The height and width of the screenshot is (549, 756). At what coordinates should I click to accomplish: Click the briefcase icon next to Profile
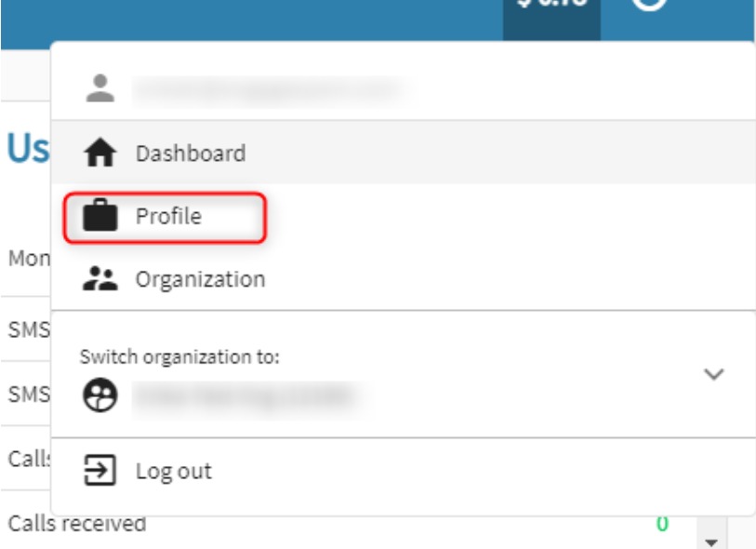click(x=99, y=217)
